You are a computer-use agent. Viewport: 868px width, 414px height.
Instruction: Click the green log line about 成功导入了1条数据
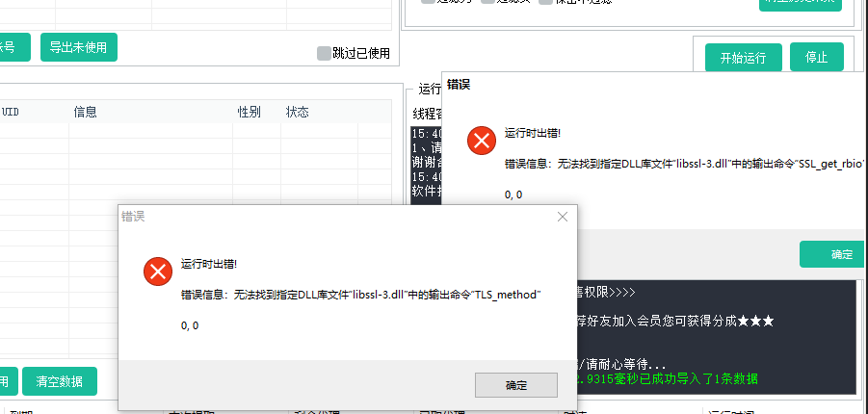667,379
